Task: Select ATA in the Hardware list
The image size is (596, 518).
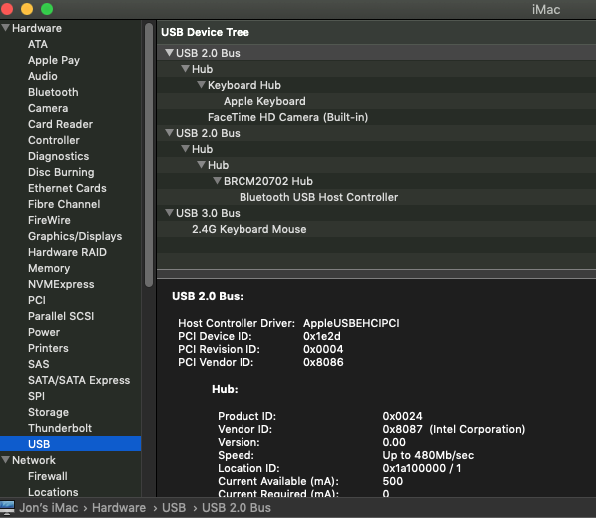Action: (x=38, y=44)
